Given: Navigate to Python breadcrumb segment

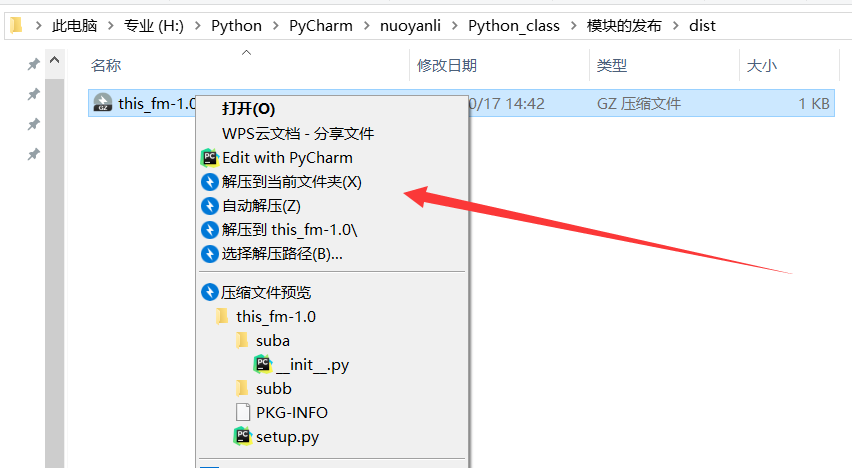Looking at the screenshot, I should (236, 26).
